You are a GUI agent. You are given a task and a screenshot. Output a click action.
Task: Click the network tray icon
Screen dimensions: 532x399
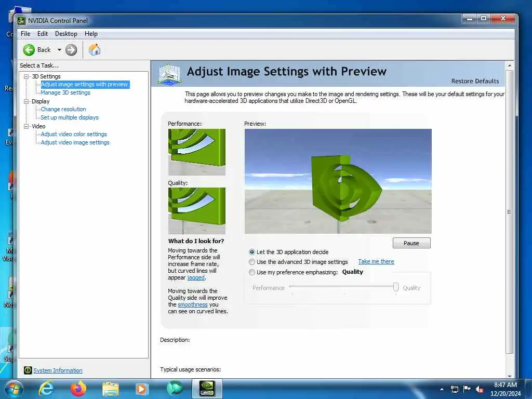click(454, 390)
